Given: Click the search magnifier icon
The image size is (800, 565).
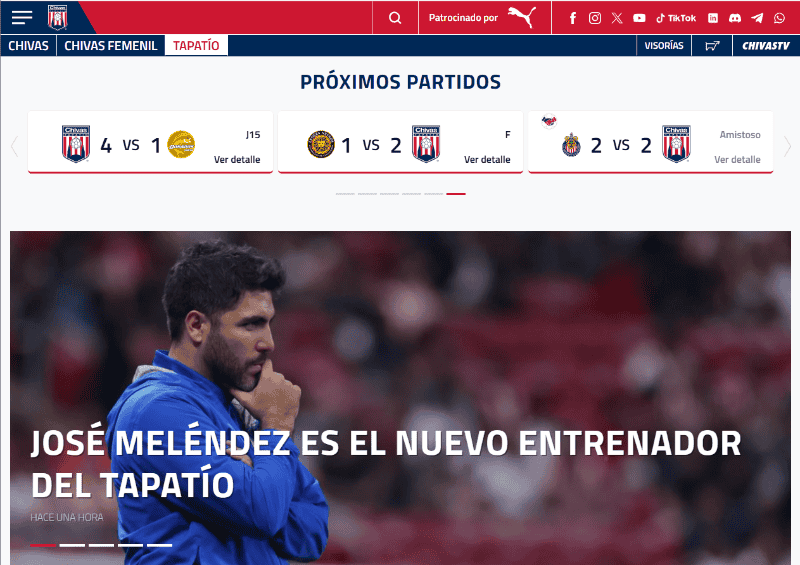Looking at the screenshot, I should [395, 18].
